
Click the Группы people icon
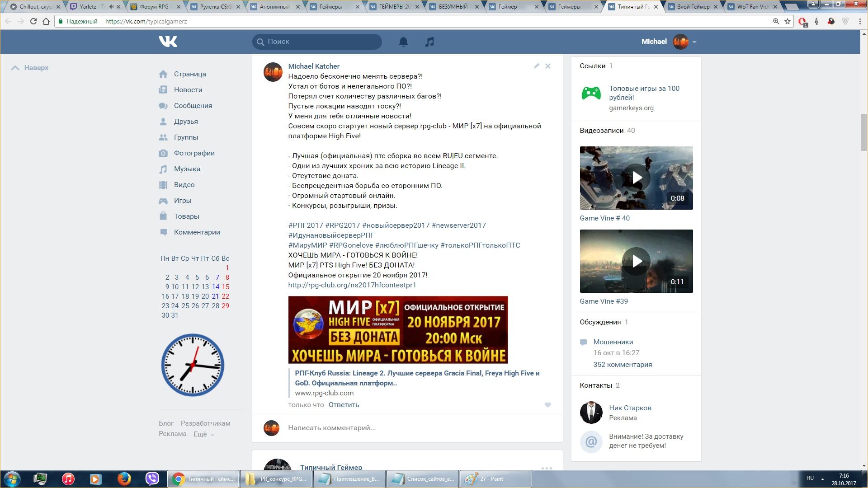pyautogui.click(x=163, y=137)
